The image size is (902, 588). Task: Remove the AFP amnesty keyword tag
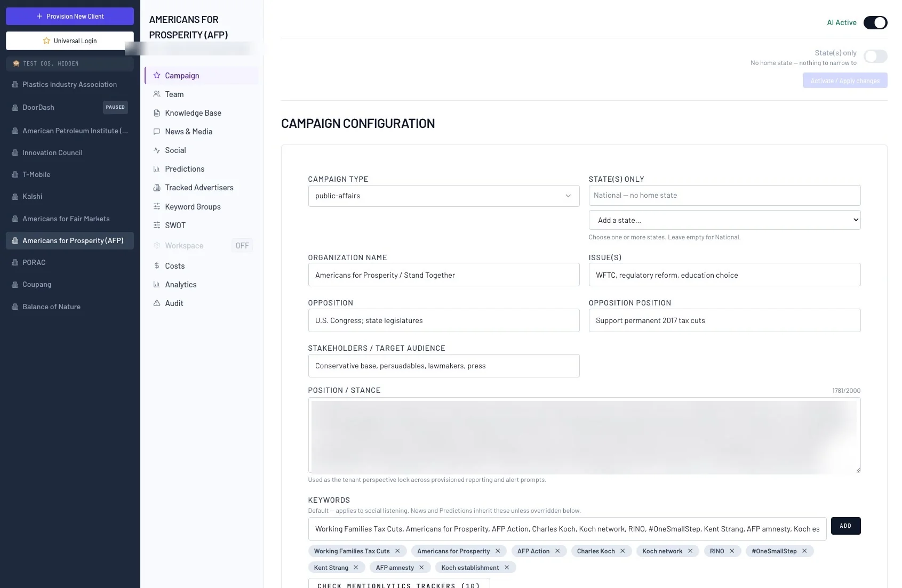tap(421, 568)
